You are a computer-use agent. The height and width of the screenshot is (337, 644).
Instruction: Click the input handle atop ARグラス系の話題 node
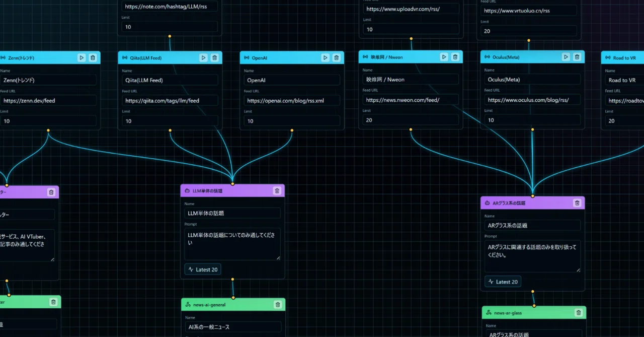tap(532, 196)
